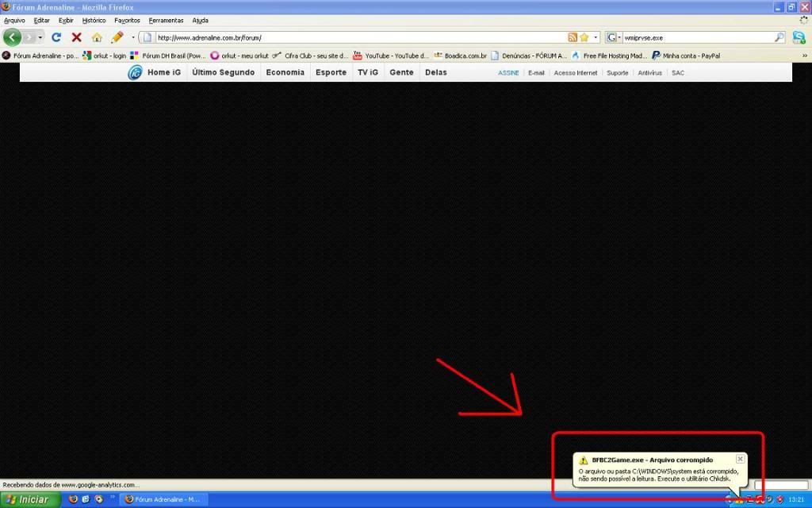
Task: Open the Ferramentas menu
Action: (x=166, y=20)
